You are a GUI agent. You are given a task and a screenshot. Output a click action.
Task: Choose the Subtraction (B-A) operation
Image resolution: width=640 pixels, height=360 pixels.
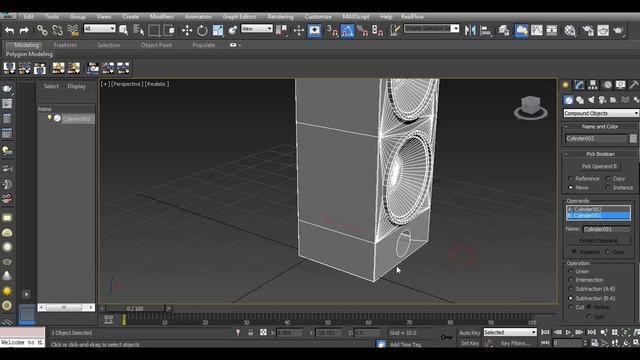(571, 298)
